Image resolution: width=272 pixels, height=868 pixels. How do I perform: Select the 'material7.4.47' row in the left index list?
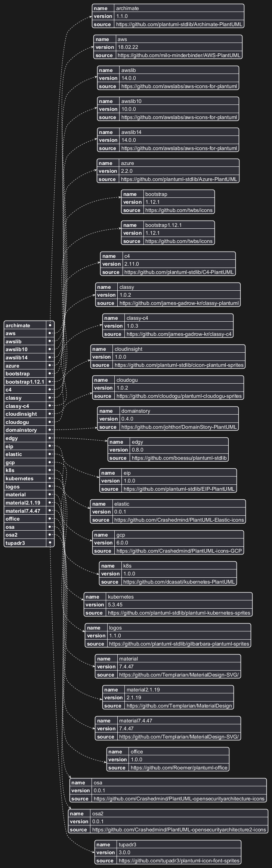coord(29,511)
